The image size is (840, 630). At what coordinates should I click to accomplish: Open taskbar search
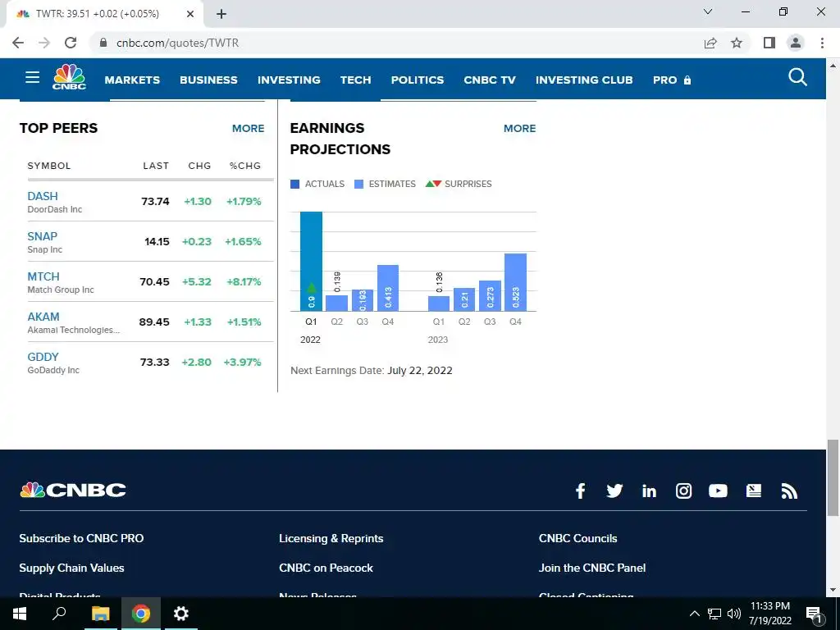click(59, 614)
